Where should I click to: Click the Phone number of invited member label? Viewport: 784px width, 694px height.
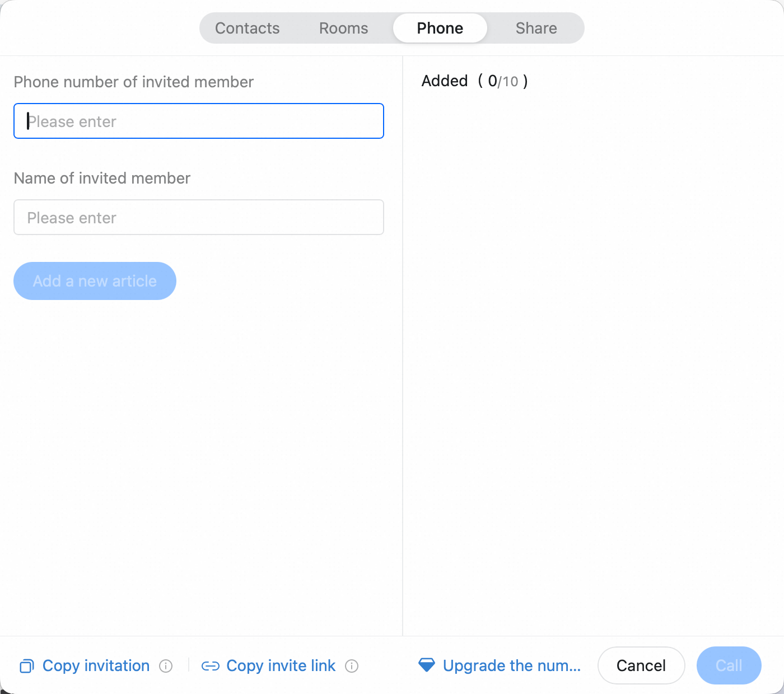[134, 82]
